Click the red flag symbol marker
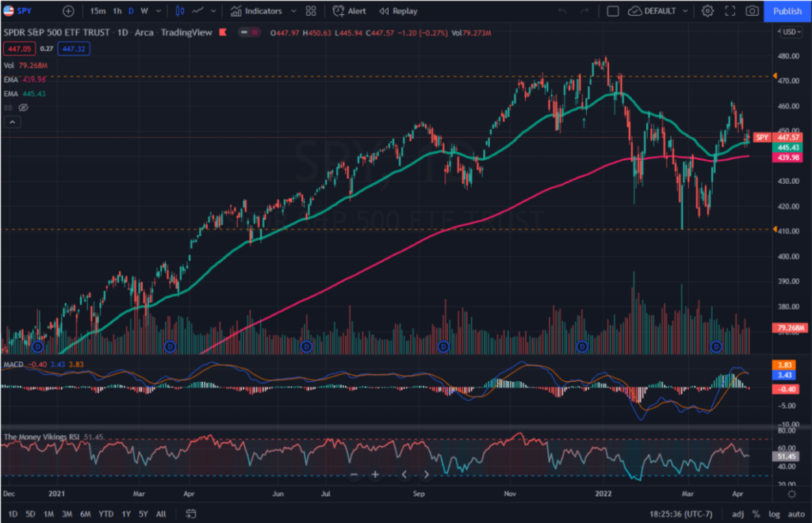The height and width of the screenshot is (523, 812). [223, 32]
